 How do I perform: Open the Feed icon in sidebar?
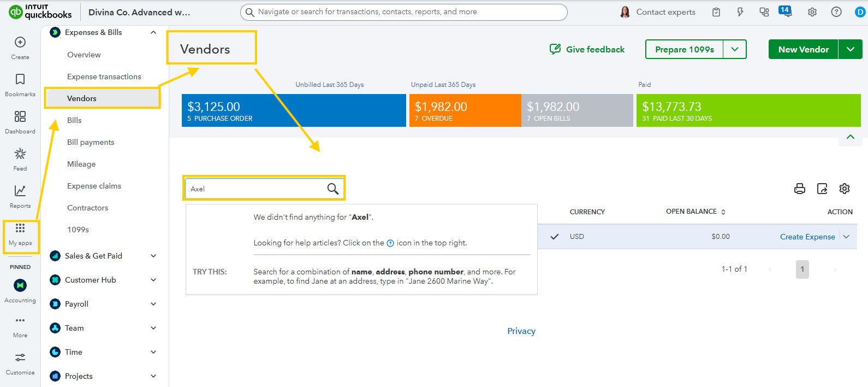(x=20, y=154)
